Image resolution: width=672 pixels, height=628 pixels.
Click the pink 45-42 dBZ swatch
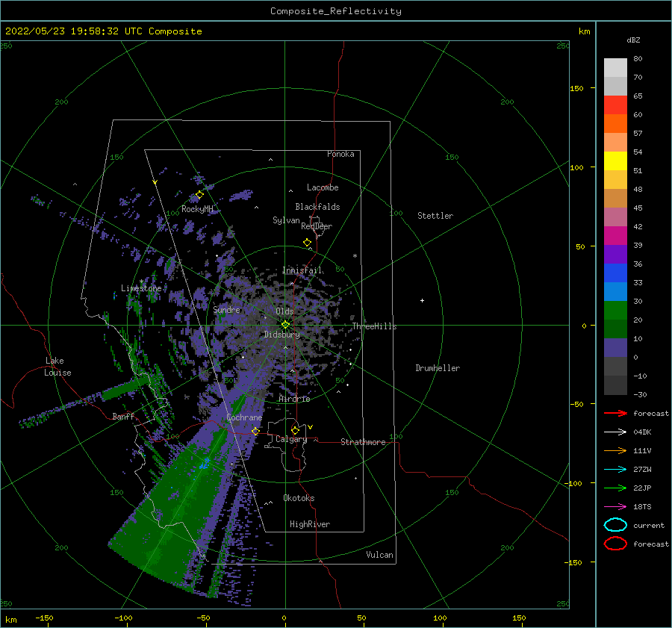615,217
